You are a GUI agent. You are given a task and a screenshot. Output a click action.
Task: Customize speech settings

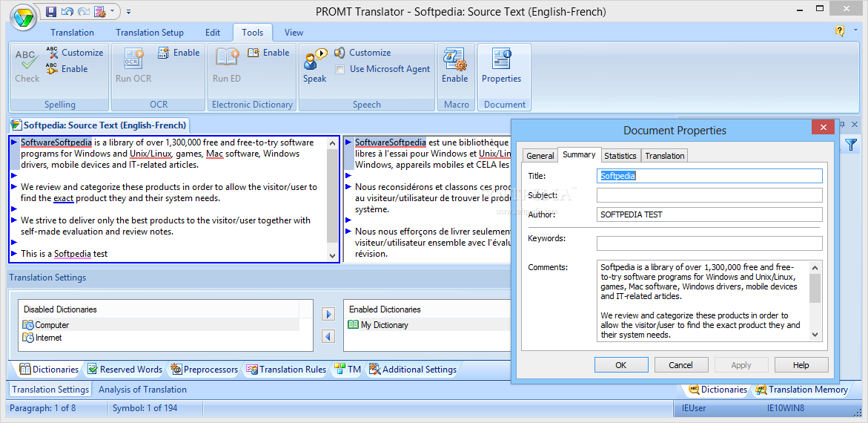point(362,53)
